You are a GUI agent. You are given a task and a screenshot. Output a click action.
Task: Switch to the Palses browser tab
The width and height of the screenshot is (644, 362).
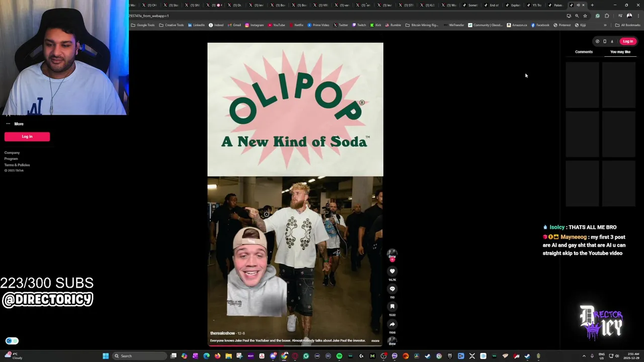tap(555, 5)
